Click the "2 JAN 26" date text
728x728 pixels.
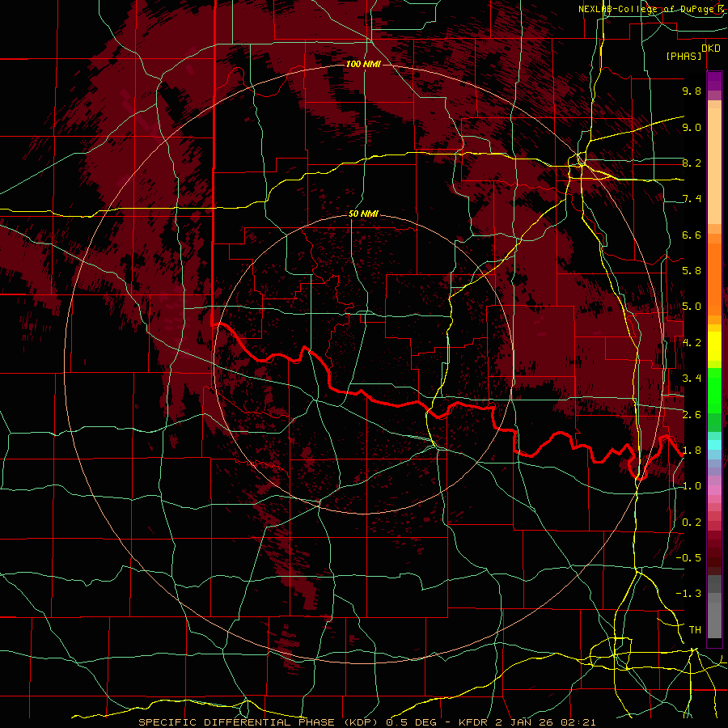tap(524, 722)
